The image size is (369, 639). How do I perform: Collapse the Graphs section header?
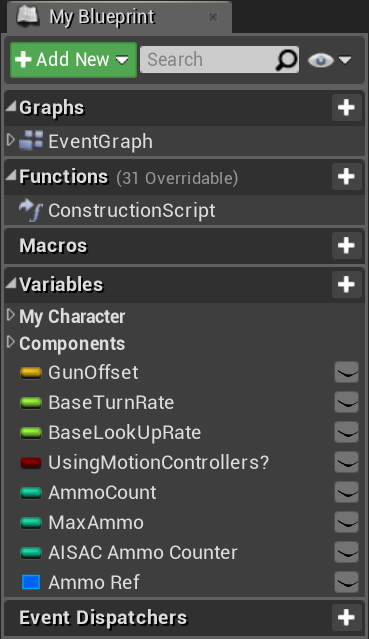[51, 108]
